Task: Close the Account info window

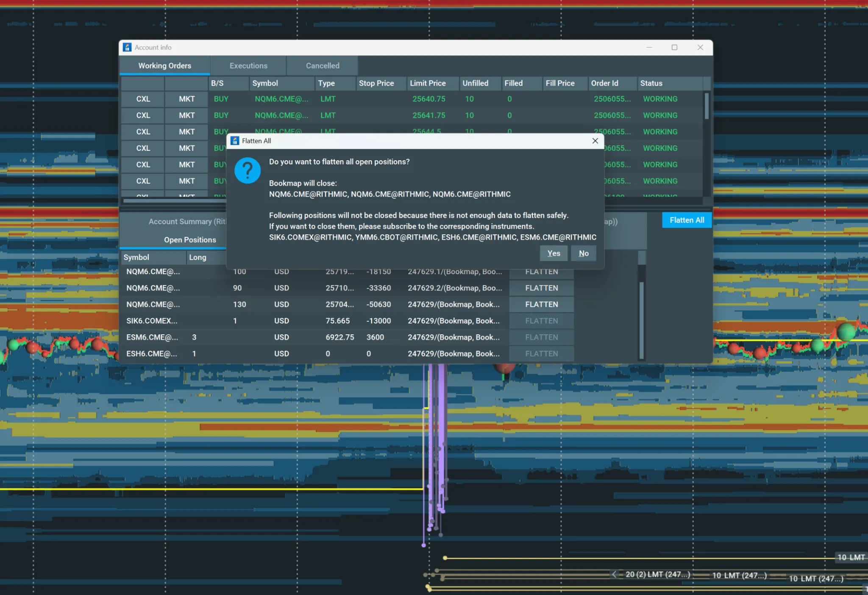Action: (x=700, y=47)
